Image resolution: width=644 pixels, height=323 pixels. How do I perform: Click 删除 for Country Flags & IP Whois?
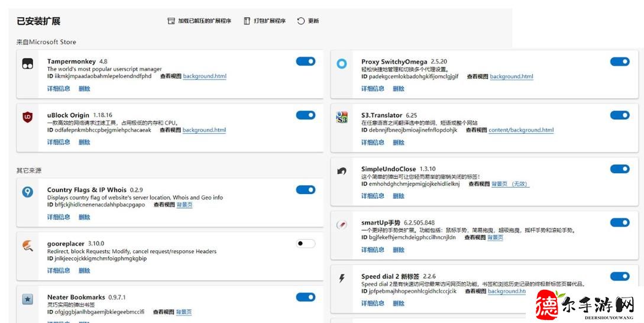(85, 217)
